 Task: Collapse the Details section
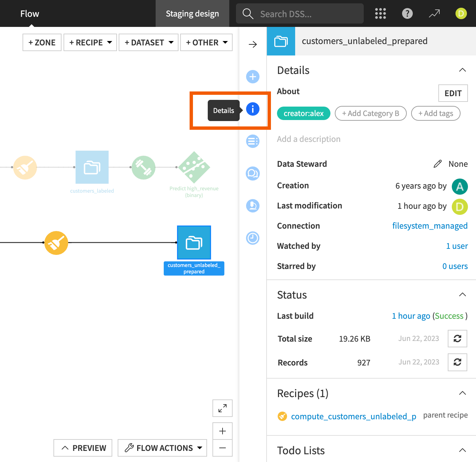coord(463,70)
